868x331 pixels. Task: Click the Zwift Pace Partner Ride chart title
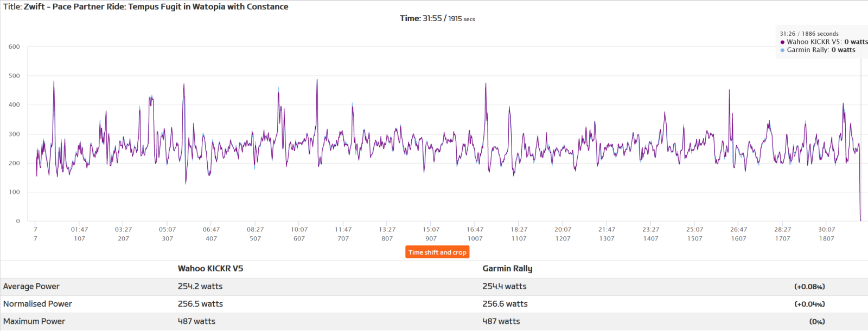(x=146, y=7)
